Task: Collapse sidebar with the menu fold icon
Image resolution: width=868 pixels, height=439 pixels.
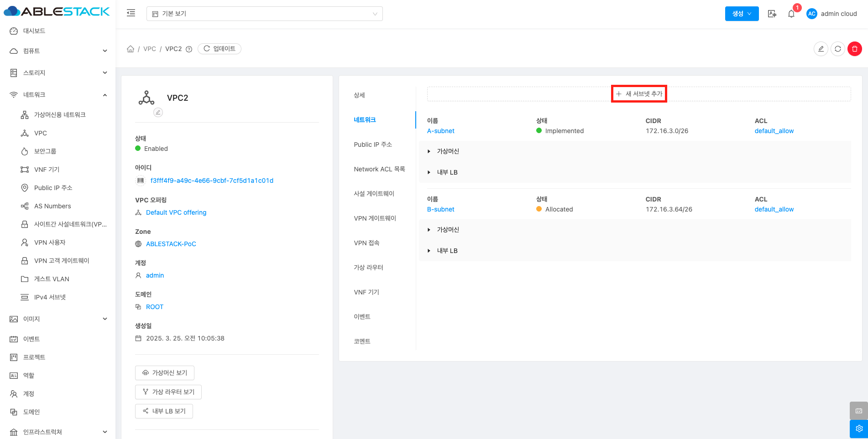Action: point(131,13)
